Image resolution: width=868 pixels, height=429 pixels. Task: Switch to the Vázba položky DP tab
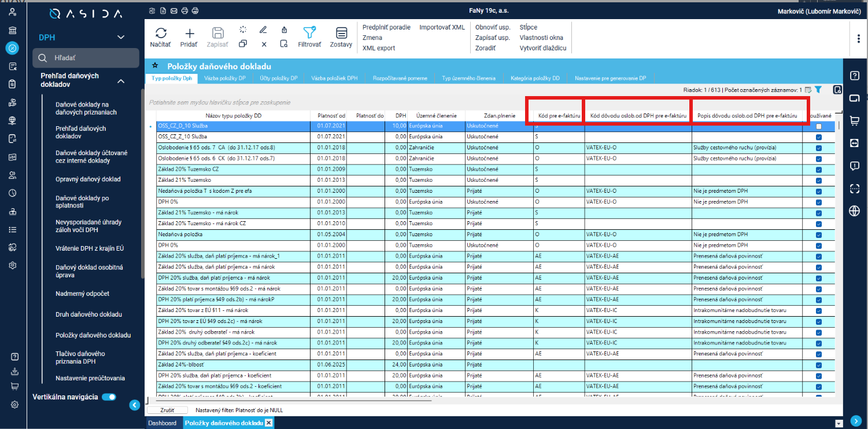(225, 78)
